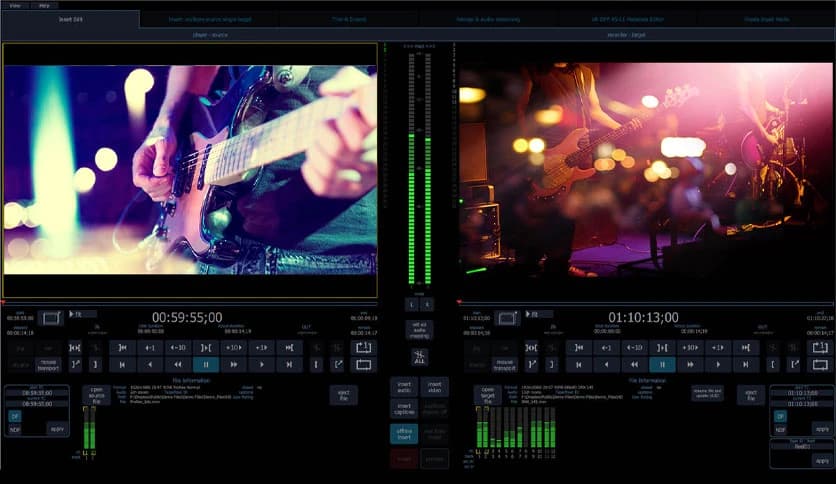Step back one frame on player
The height and width of the screenshot is (484, 836).
point(150,348)
